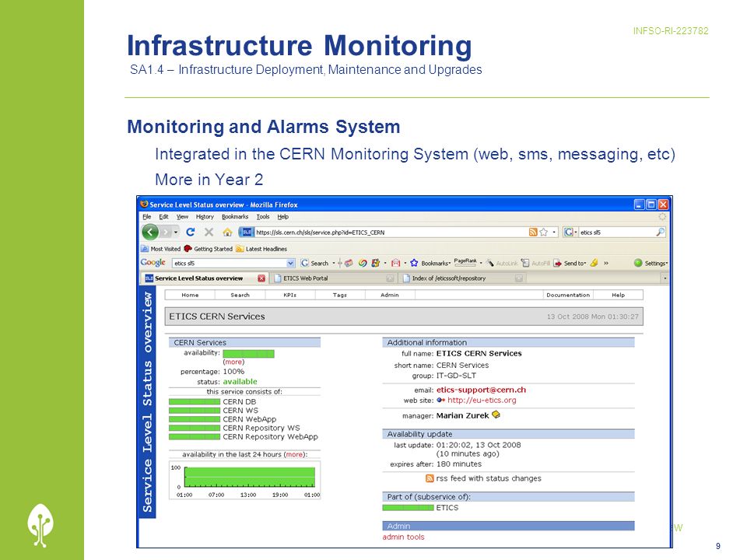747x560 pixels.
Task: Open Google toolbar Settings menu
Action: tap(651, 263)
